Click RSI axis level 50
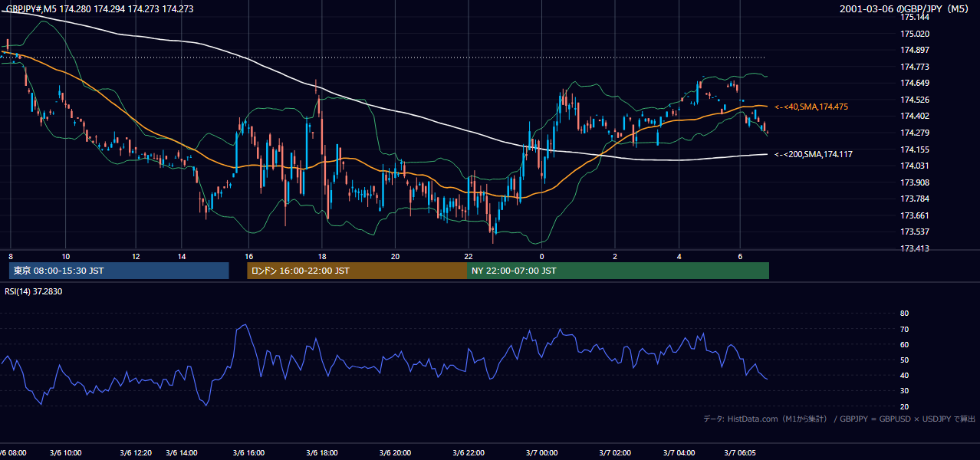980x460 pixels. pos(904,360)
